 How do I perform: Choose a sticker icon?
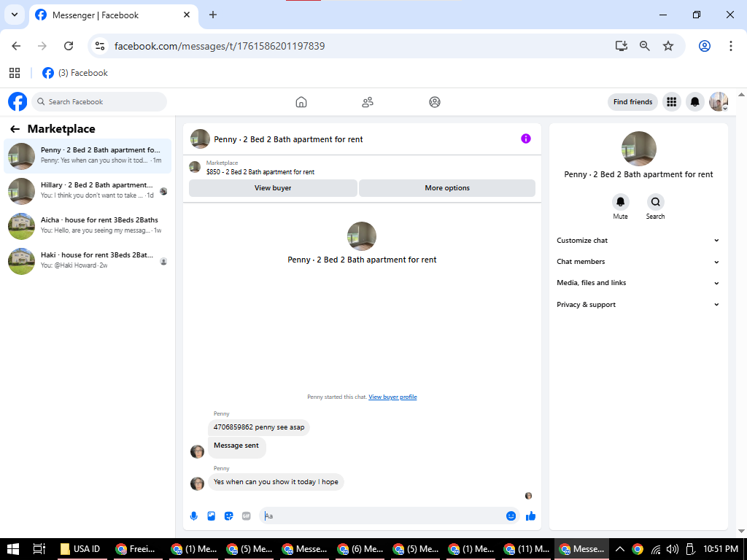pyautogui.click(x=228, y=516)
